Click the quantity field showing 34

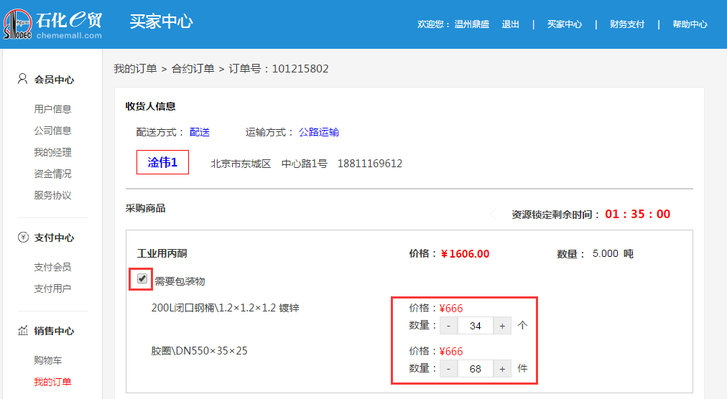(x=475, y=326)
